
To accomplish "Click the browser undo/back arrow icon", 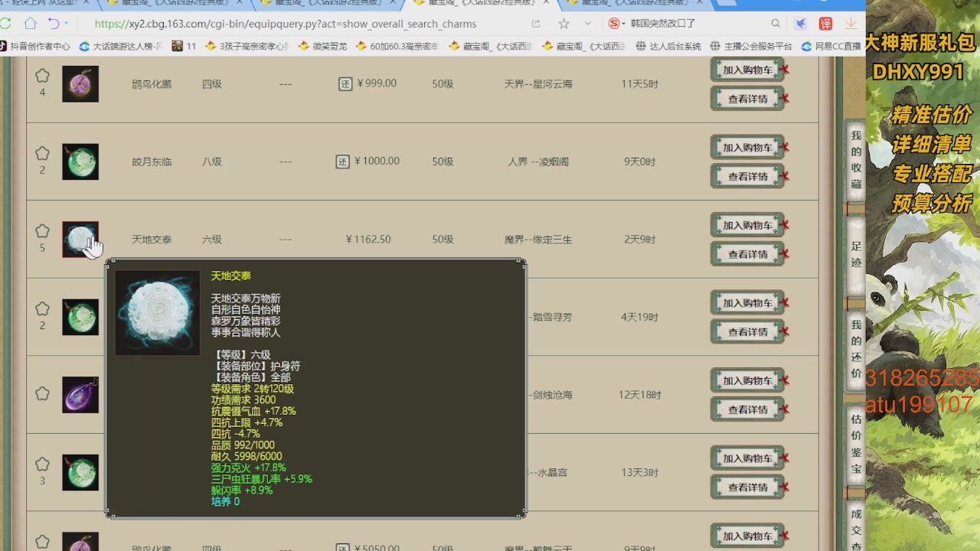I will [54, 24].
